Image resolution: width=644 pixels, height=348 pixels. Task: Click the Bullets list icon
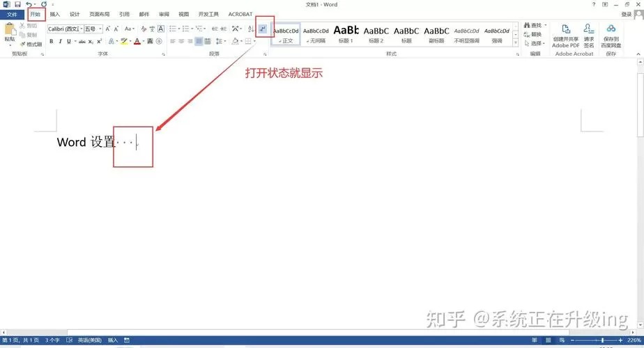pos(174,29)
